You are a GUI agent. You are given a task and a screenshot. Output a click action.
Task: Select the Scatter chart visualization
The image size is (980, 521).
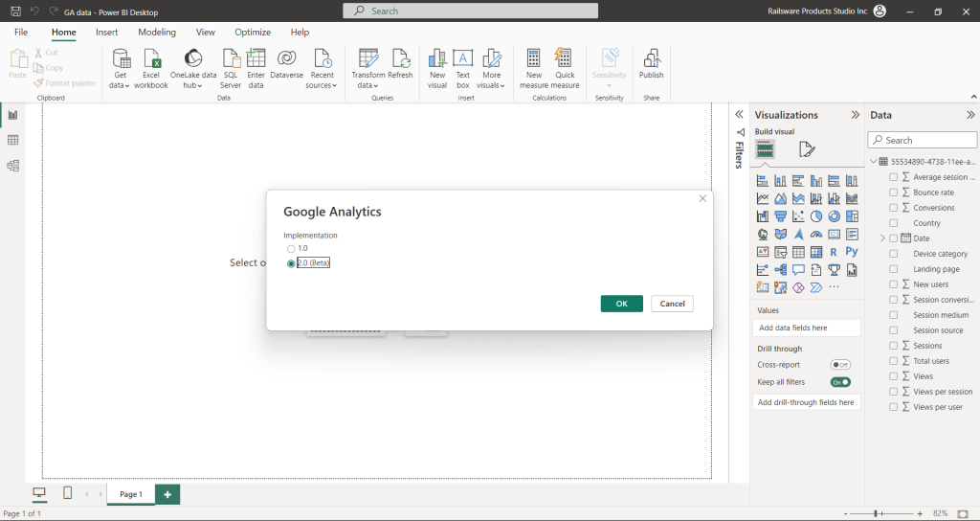pyautogui.click(x=798, y=216)
